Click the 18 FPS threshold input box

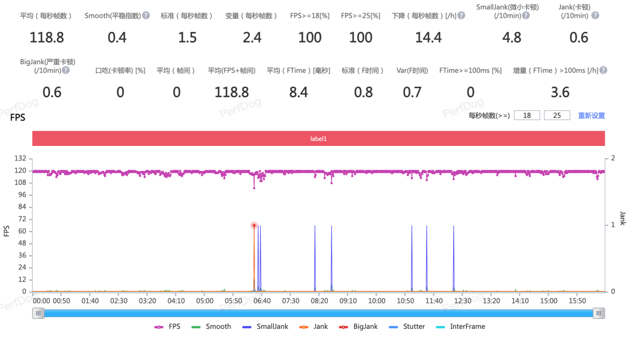click(x=526, y=115)
